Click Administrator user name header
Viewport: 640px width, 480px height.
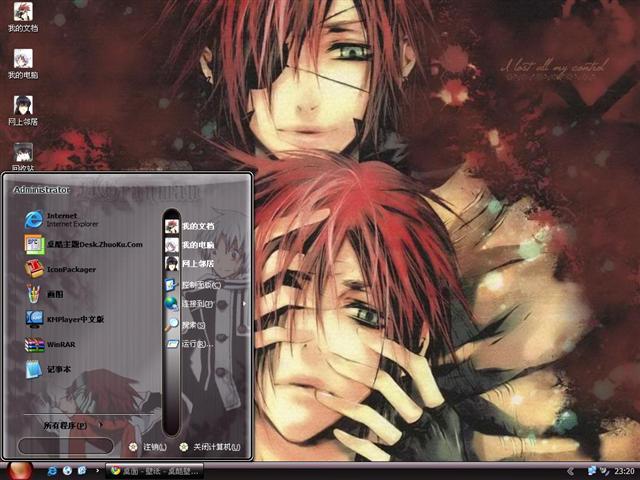[41, 190]
